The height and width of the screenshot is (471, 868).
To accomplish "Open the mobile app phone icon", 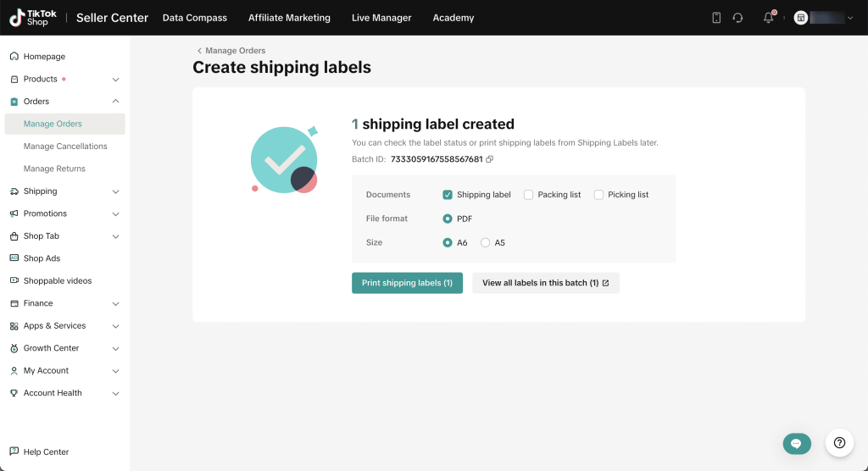I will (x=716, y=18).
